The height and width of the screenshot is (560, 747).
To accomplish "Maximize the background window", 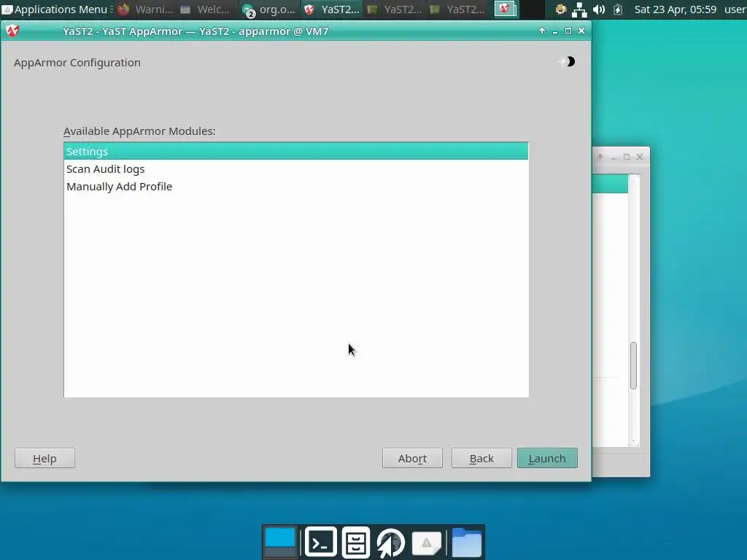I will (627, 157).
